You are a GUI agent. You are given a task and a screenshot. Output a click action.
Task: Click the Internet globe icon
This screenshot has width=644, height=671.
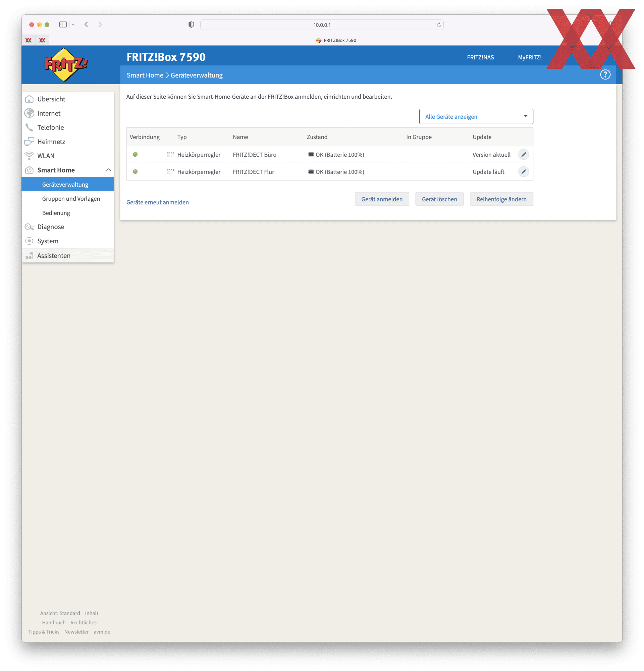click(30, 113)
